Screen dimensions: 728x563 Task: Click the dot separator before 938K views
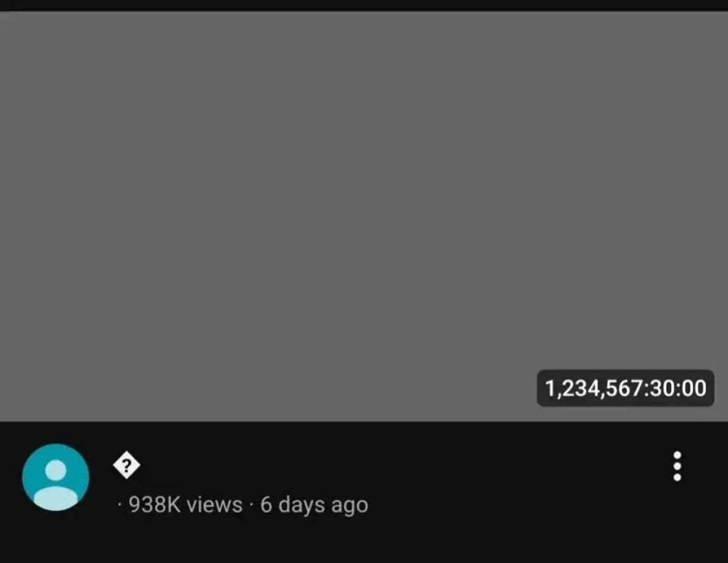pos(120,505)
